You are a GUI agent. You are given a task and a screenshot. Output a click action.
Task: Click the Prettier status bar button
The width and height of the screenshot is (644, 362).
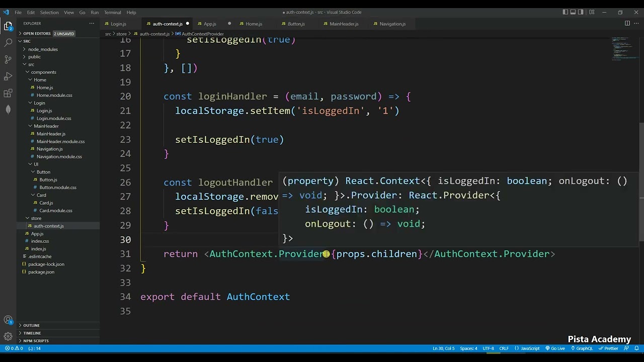608,348
